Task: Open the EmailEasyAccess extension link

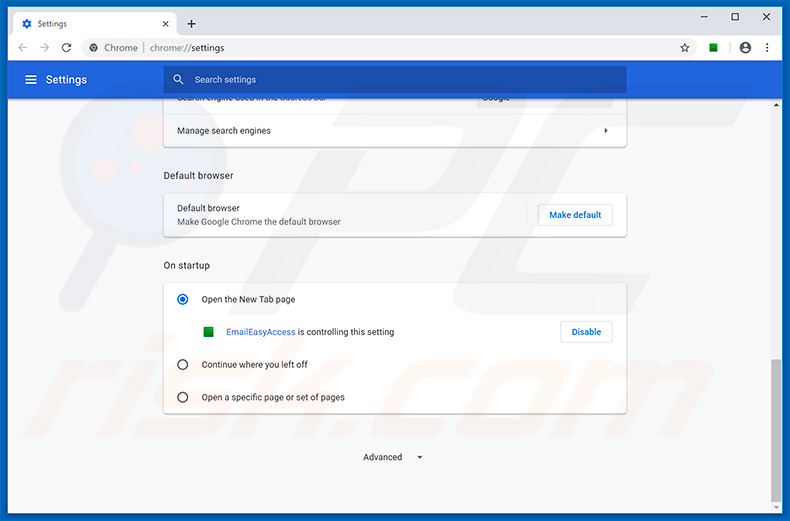Action: click(x=260, y=332)
